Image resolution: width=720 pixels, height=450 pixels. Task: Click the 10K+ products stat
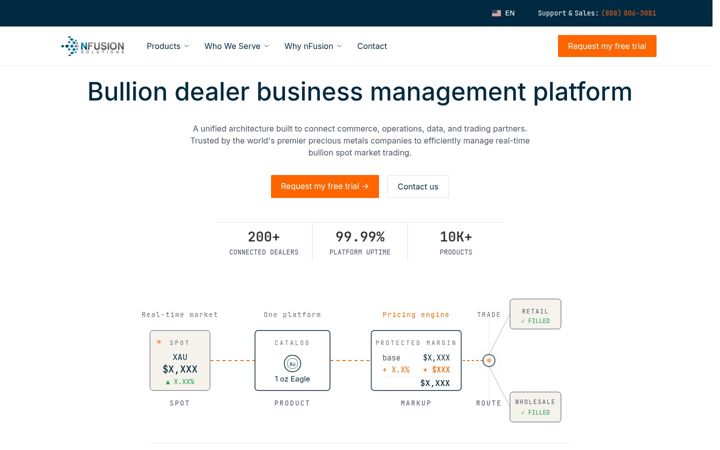coord(456,242)
